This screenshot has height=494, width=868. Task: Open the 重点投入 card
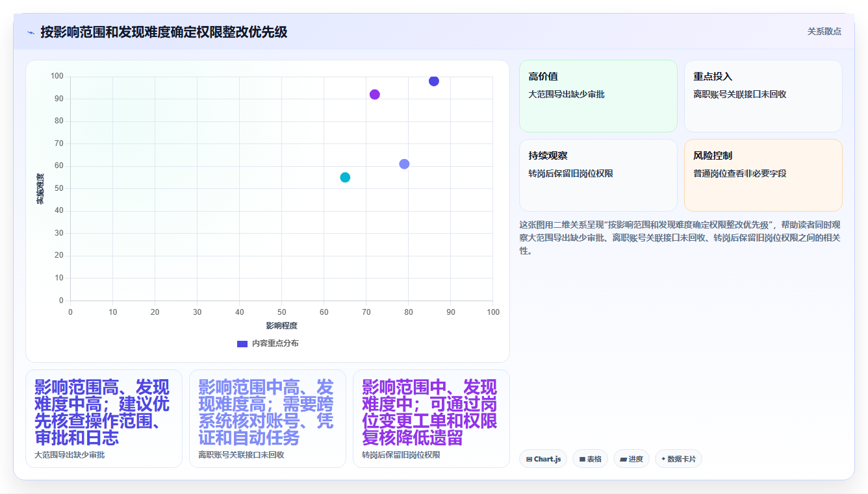763,96
